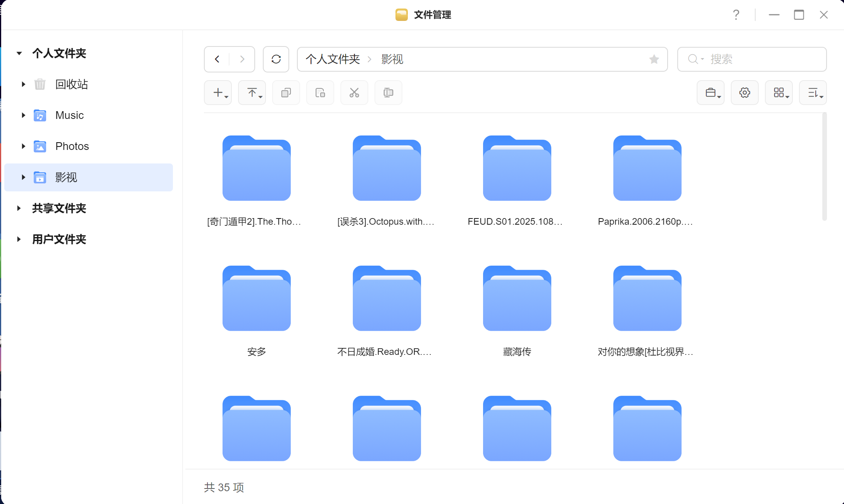Select the 藏海传 folder thumbnail

tap(517, 298)
